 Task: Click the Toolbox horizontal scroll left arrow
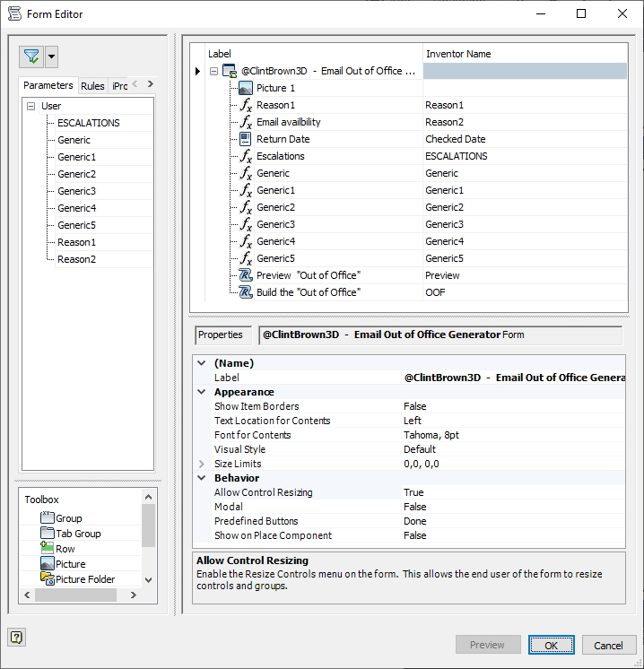pos(27,595)
